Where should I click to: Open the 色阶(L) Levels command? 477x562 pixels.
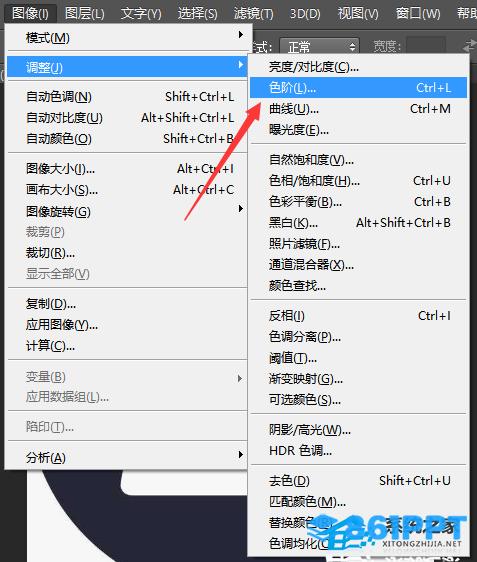pyautogui.click(x=358, y=87)
